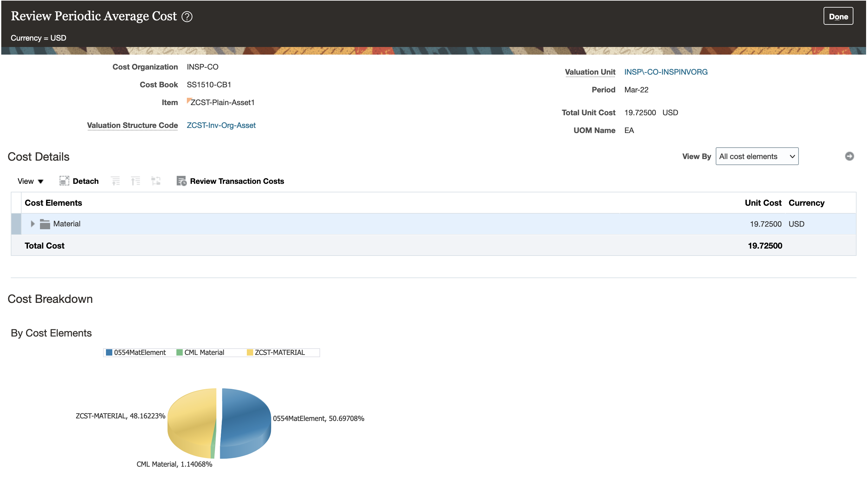This screenshot has width=868, height=480.
Task: Click the 0554MatElement blue legend swatch
Action: coord(109,352)
